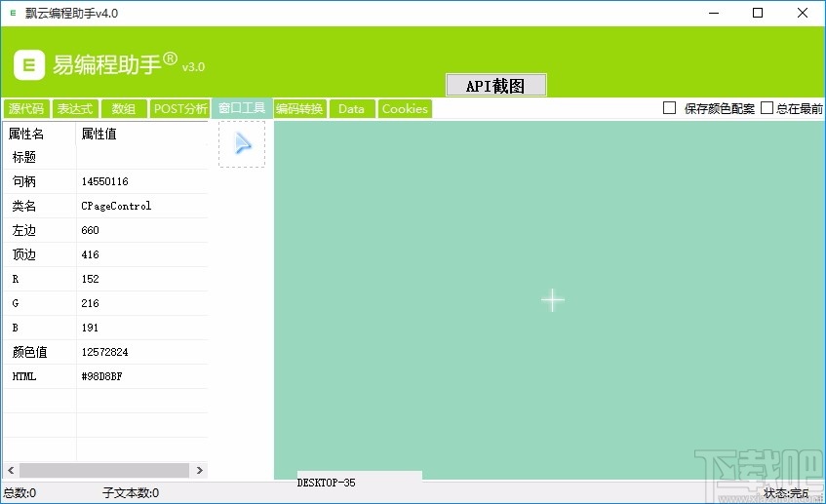Click the right scroll arrow of property list
Image resolution: width=826 pixels, height=504 pixels.
[x=200, y=470]
